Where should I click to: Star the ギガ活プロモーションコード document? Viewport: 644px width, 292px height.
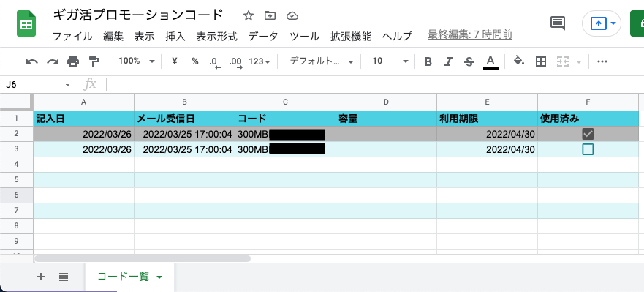248,16
